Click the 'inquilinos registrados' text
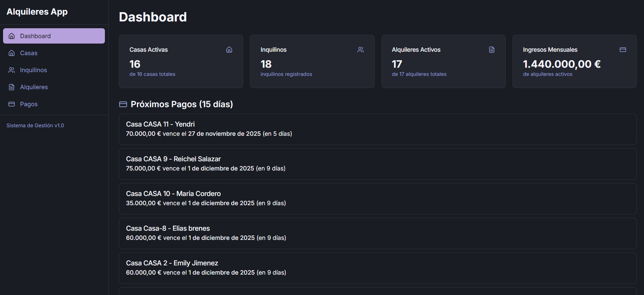This screenshot has height=295, width=644. tap(286, 74)
